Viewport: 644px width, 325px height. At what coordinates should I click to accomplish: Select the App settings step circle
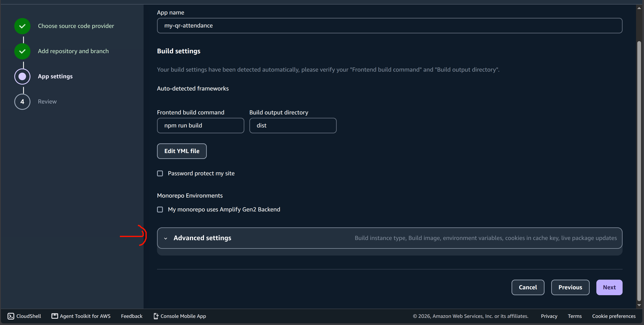click(22, 76)
